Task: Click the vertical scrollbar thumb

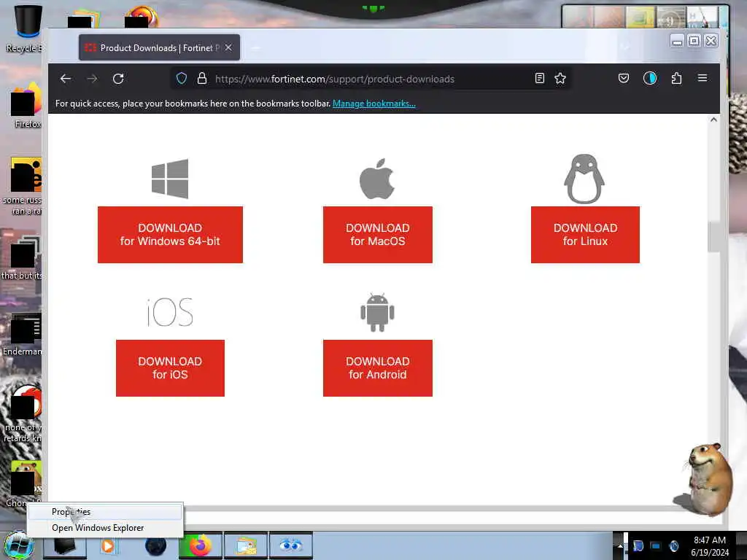Action: click(x=713, y=237)
